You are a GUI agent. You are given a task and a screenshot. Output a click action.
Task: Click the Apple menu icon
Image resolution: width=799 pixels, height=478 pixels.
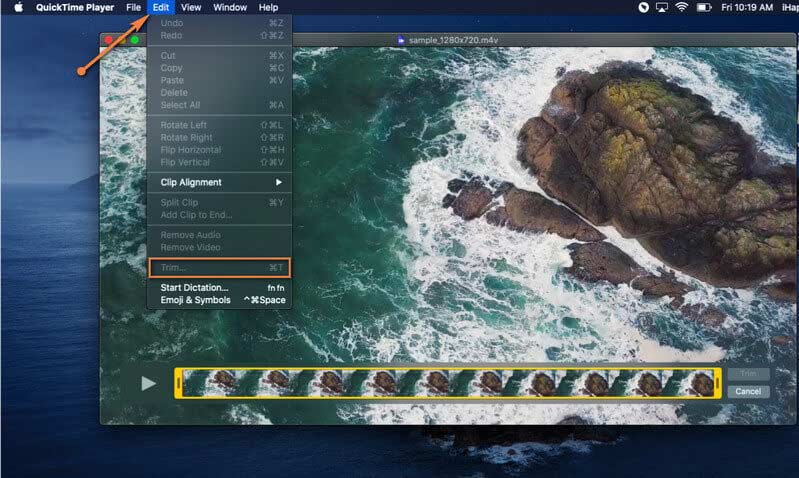pyautogui.click(x=17, y=7)
